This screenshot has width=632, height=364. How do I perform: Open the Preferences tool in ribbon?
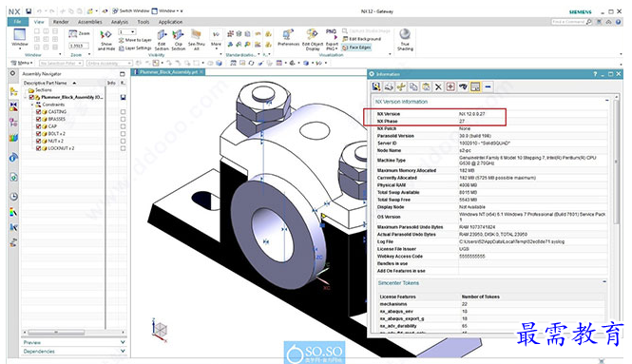(x=288, y=38)
